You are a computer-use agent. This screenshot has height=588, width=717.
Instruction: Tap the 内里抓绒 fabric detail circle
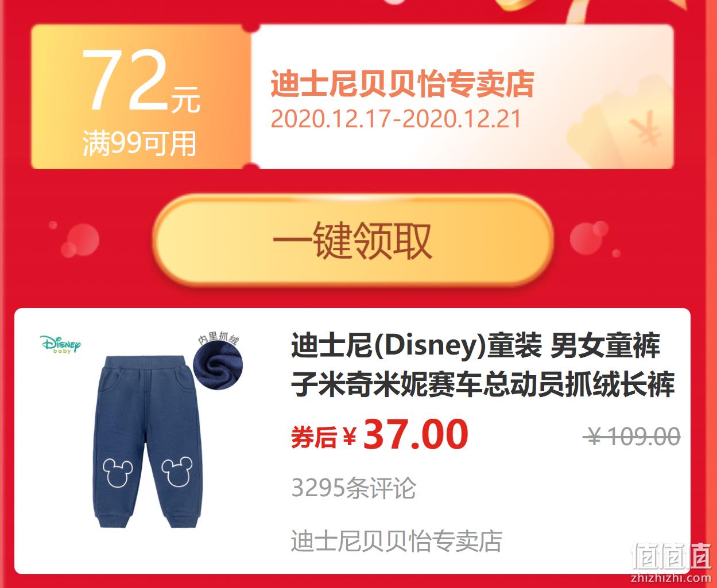click(218, 364)
